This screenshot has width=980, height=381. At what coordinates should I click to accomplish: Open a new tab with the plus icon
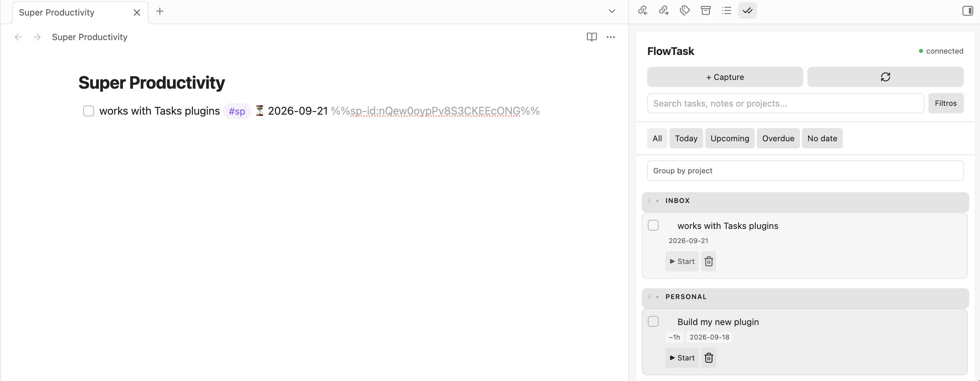(x=160, y=11)
